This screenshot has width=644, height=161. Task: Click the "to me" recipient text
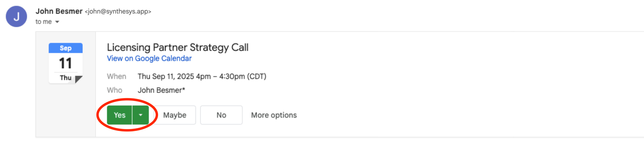pos(44,22)
